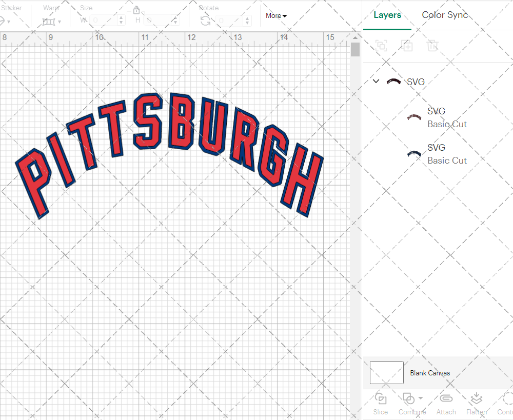The height and width of the screenshot is (420, 513).
Task: Expand the Combine dropdown arrow
Action: tap(421, 398)
